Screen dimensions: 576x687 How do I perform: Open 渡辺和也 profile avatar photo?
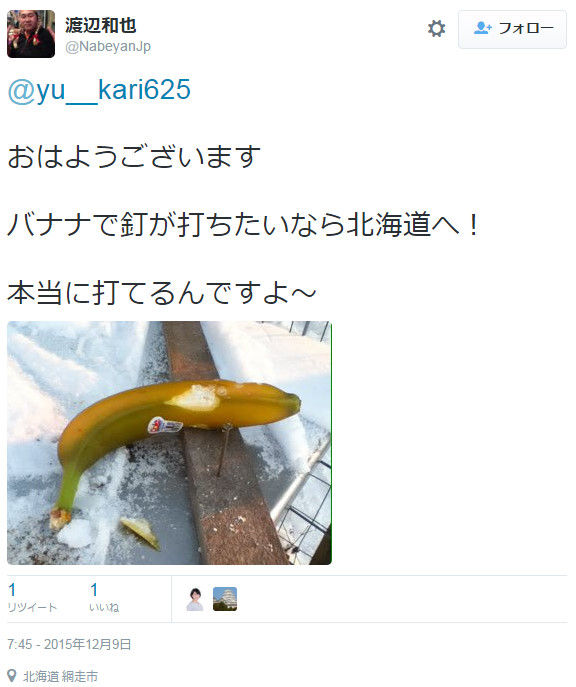(x=31, y=34)
